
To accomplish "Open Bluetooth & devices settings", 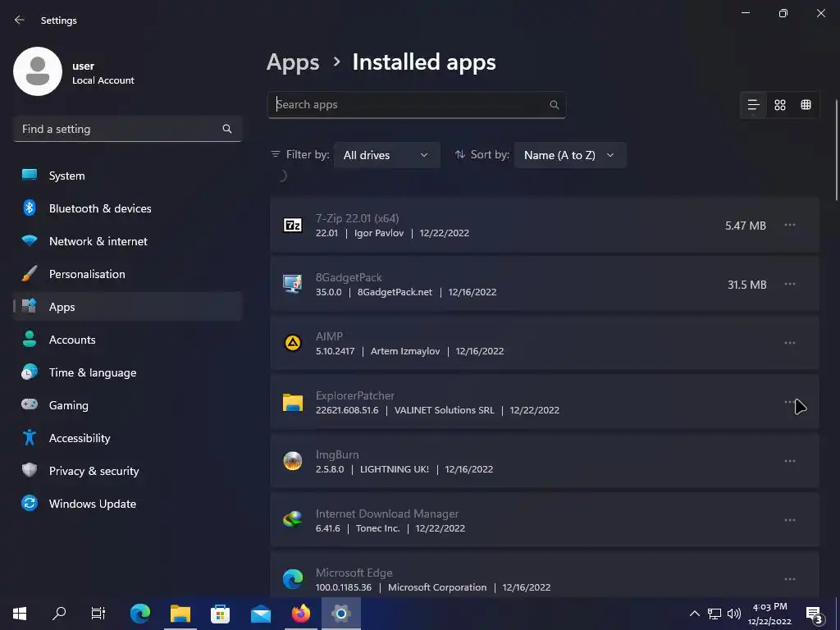I will (x=127, y=208).
